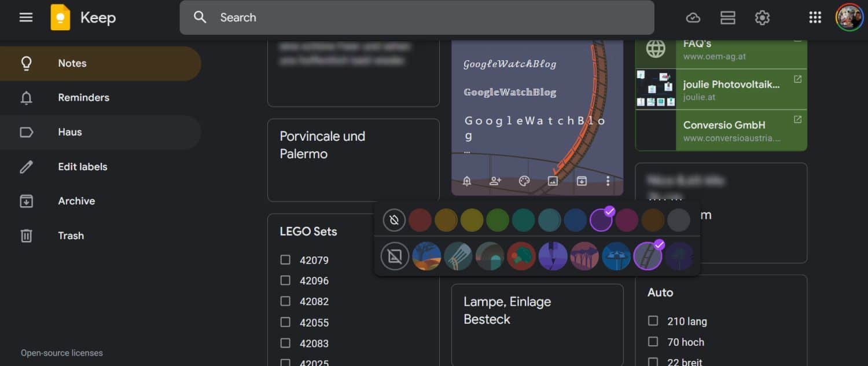Image resolution: width=868 pixels, height=366 pixels.
Task: Go to Archive in the sidebar
Action: coord(76,201)
